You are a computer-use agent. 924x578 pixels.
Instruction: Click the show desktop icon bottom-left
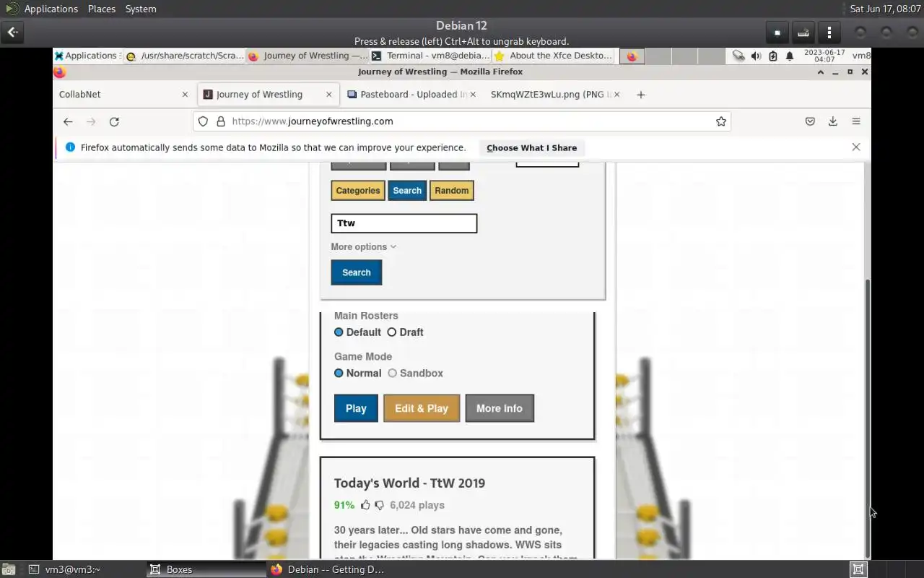tap(8, 569)
